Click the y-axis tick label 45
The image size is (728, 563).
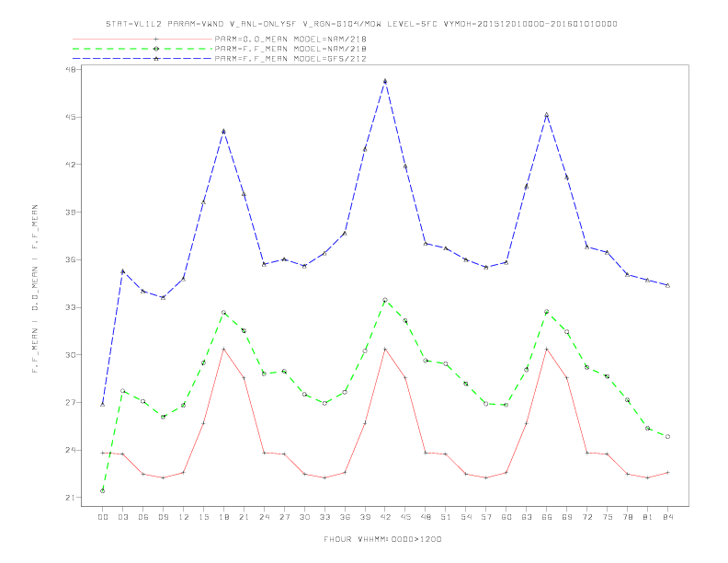click(x=71, y=117)
